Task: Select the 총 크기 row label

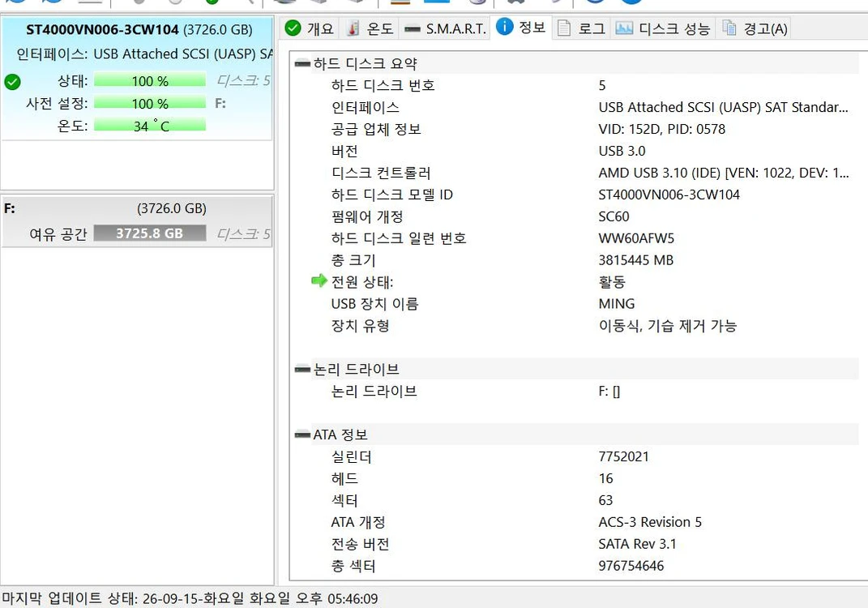Action: point(353,260)
